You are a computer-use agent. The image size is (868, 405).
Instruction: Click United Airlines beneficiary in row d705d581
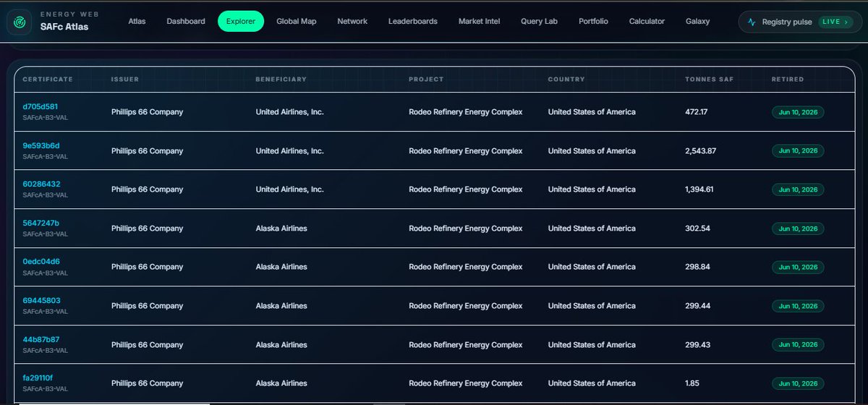coord(290,112)
